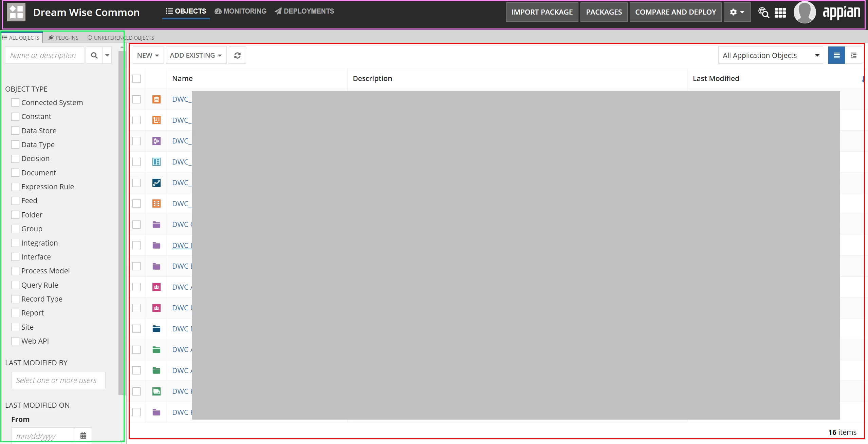The image size is (868, 444).
Task: Click the IMPORT PACKAGE button
Action: point(542,12)
